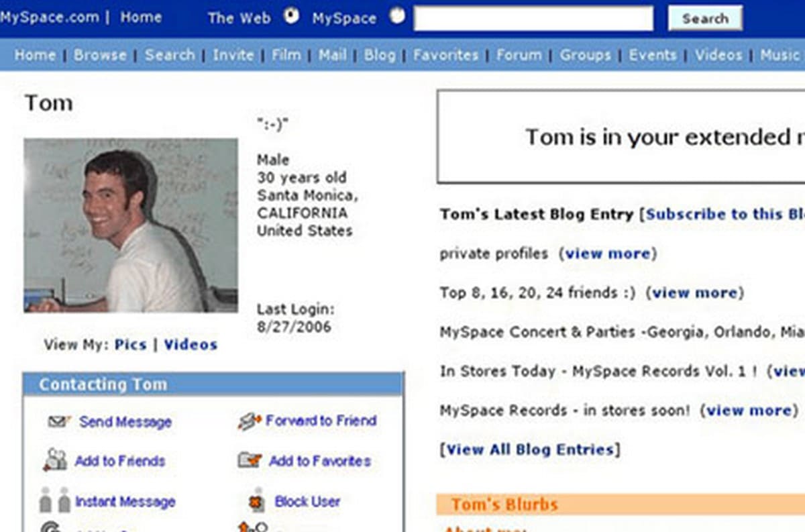Select the MySpace search radio button
The image size is (805, 532).
[x=397, y=15]
